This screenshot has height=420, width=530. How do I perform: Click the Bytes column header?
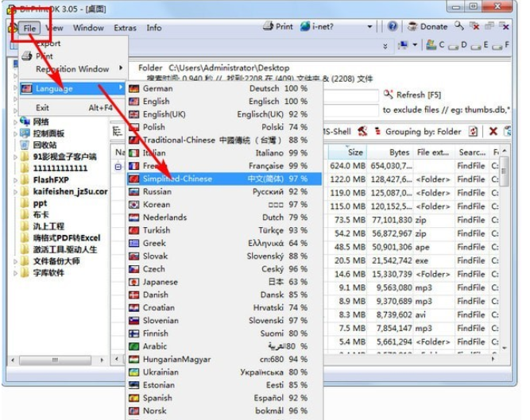(400, 152)
